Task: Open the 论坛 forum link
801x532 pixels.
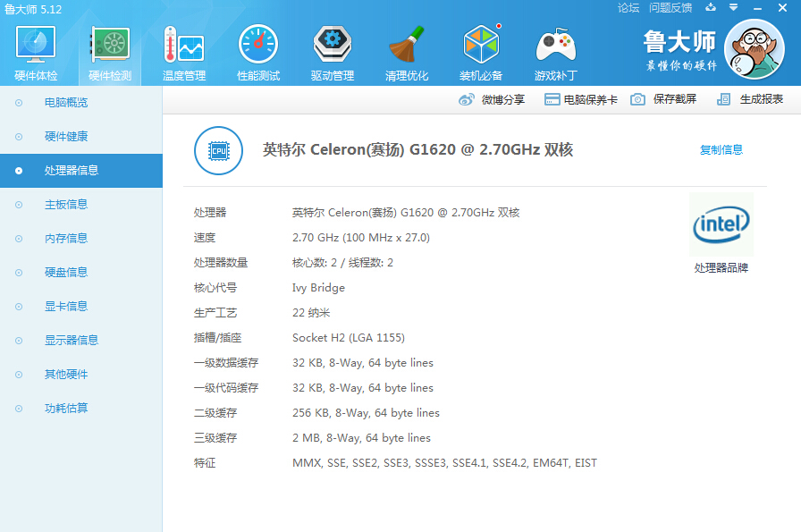Action: [x=628, y=7]
